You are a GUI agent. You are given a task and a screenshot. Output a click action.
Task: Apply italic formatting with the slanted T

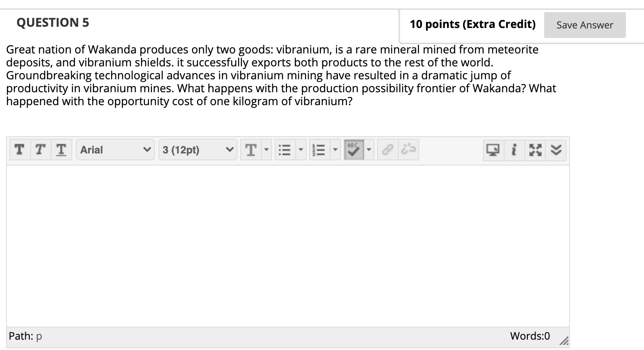tap(40, 150)
